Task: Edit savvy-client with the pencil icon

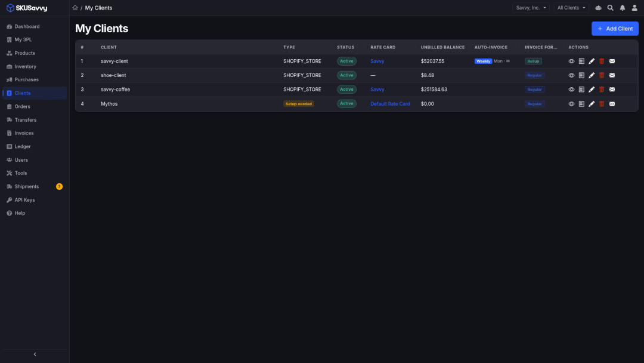Action: pyautogui.click(x=592, y=61)
